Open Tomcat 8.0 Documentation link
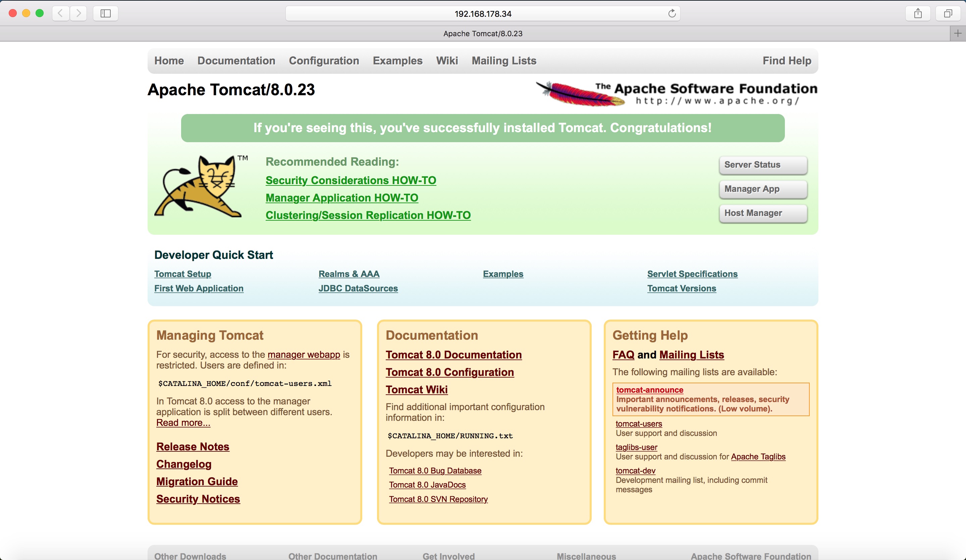The width and height of the screenshot is (966, 560). [x=453, y=355]
